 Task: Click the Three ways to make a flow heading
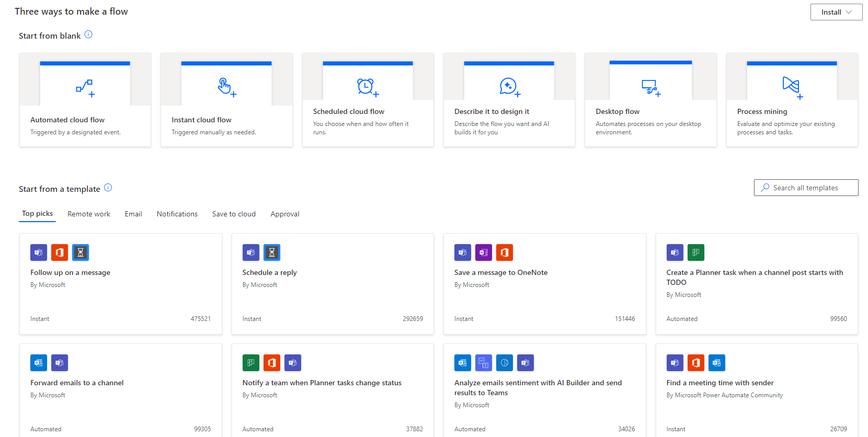[x=71, y=11]
